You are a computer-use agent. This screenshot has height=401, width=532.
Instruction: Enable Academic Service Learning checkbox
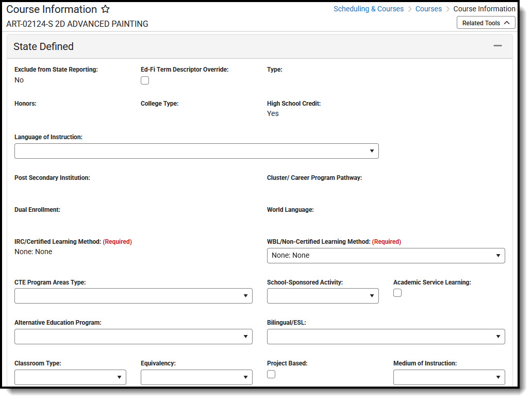tap(397, 293)
